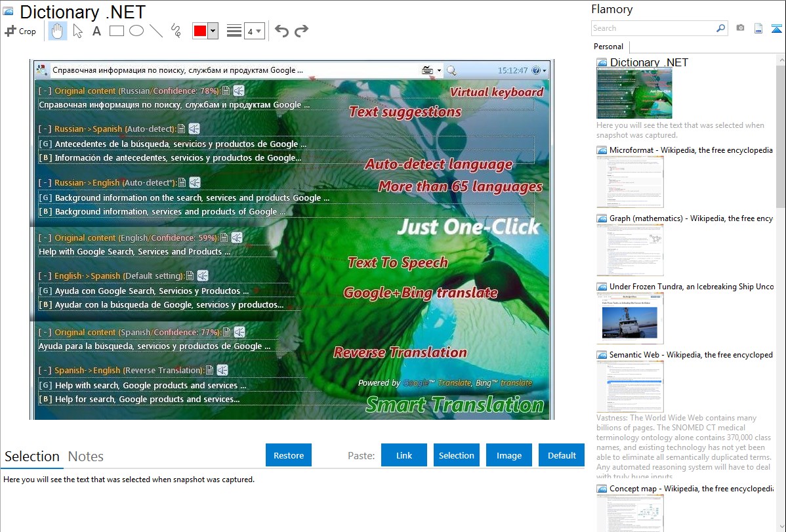Open the Notes tab
Image resolution: width=786 pixels, height=532 pixels.
[86, 457]
